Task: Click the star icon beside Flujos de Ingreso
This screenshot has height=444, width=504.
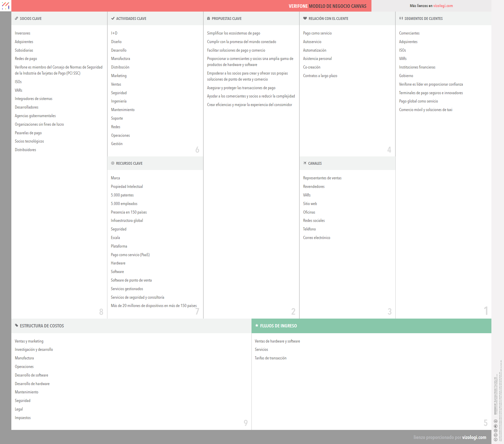Action: 257,325
